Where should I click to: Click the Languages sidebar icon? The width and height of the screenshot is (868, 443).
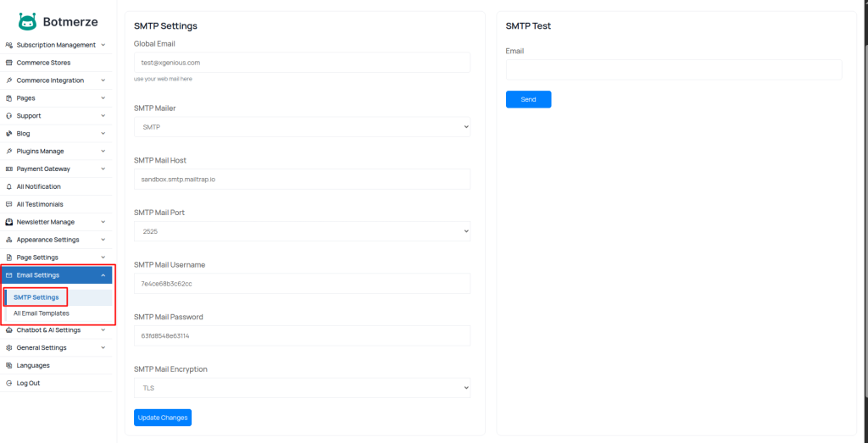pos(8,365)
